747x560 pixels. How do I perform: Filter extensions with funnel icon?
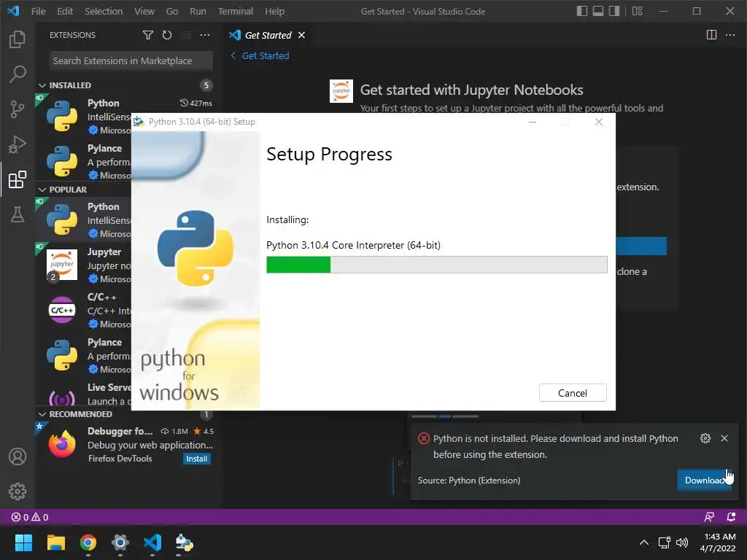(x=147, y=35)
